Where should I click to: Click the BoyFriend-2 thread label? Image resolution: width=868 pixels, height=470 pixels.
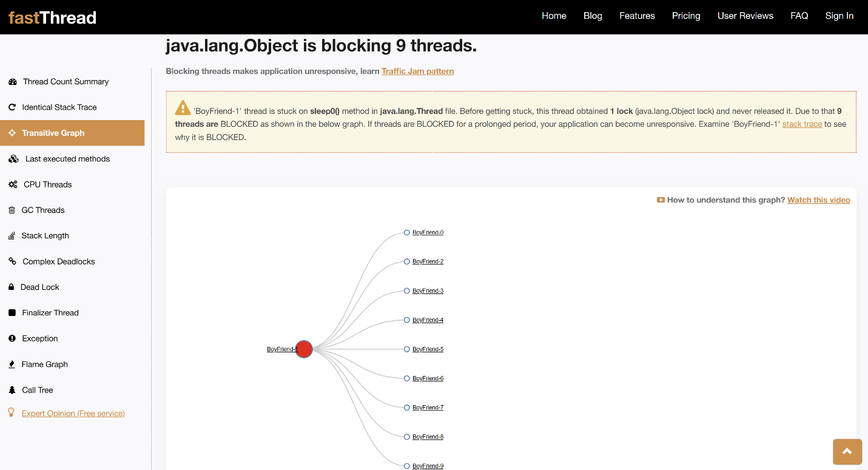click(x=428, y=262)
